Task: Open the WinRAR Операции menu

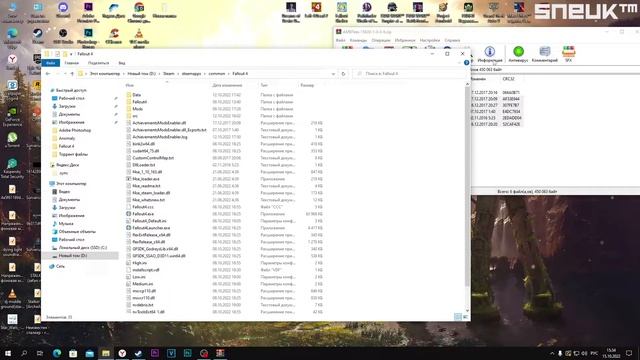Action: 381,40
